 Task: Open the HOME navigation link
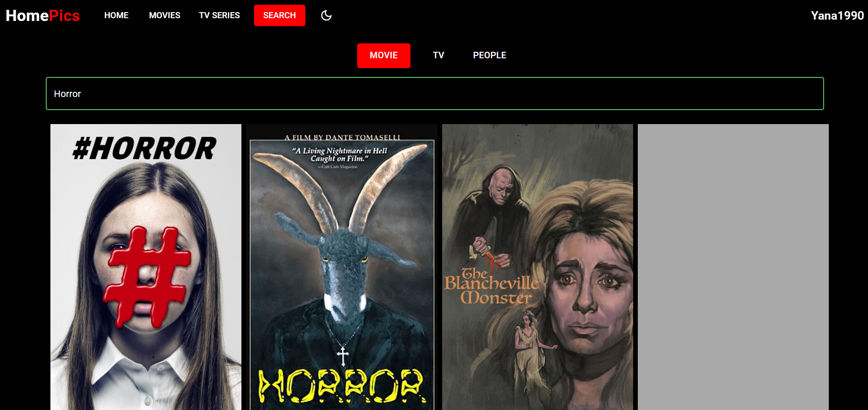(x=116, y=15)
